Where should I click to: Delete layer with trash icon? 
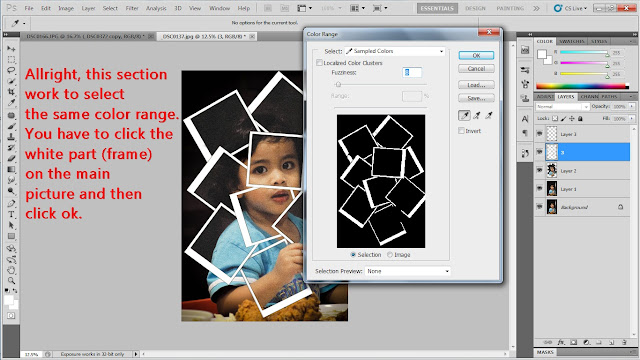tap(624, 342)
